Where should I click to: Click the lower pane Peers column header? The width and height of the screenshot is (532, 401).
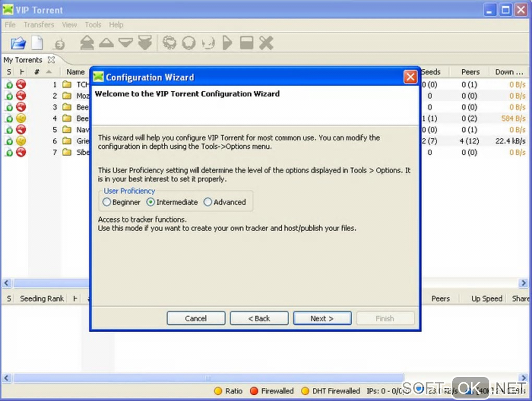coord(440,299)
